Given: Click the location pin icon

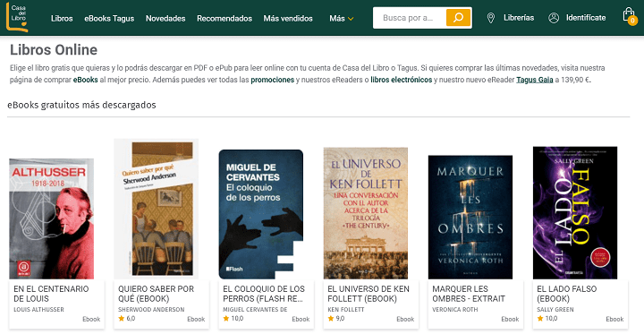Looking at the screenshot, I should 490,18.
